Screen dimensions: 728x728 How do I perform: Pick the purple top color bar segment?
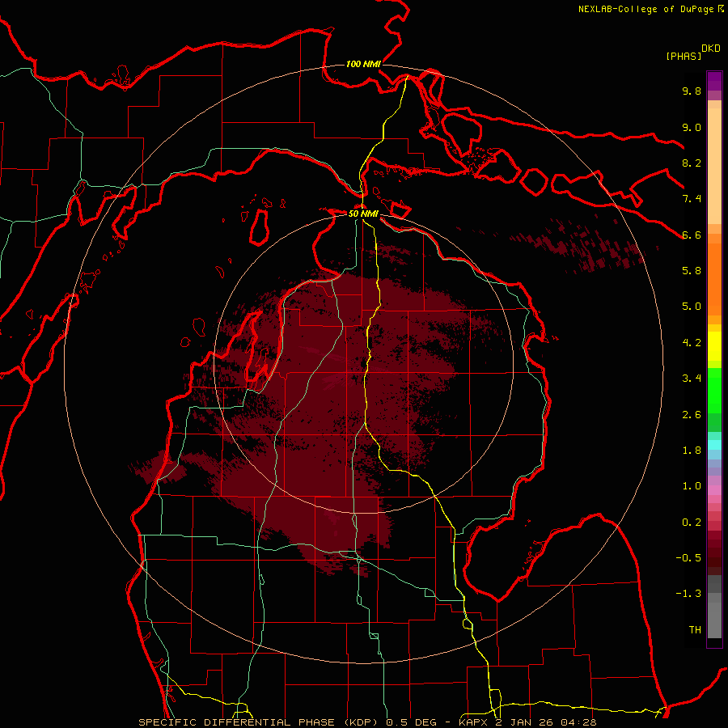coord(714,81)
